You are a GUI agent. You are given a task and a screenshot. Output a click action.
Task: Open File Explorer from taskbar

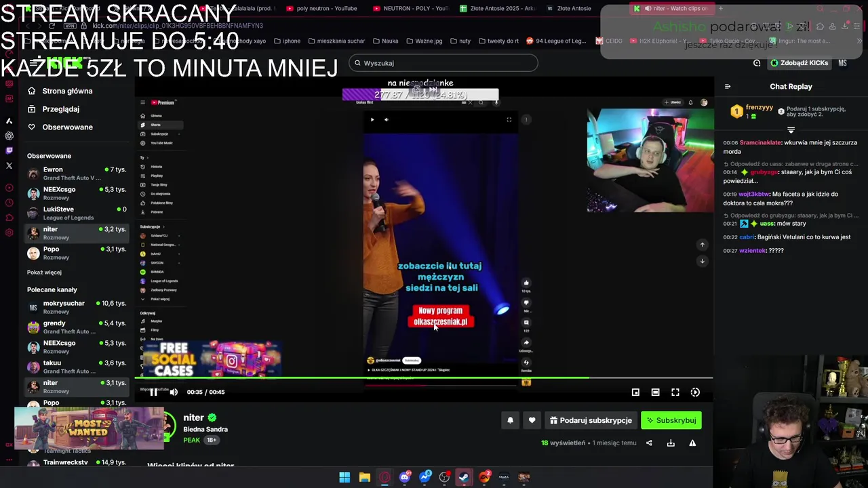(x=364, y=477)
